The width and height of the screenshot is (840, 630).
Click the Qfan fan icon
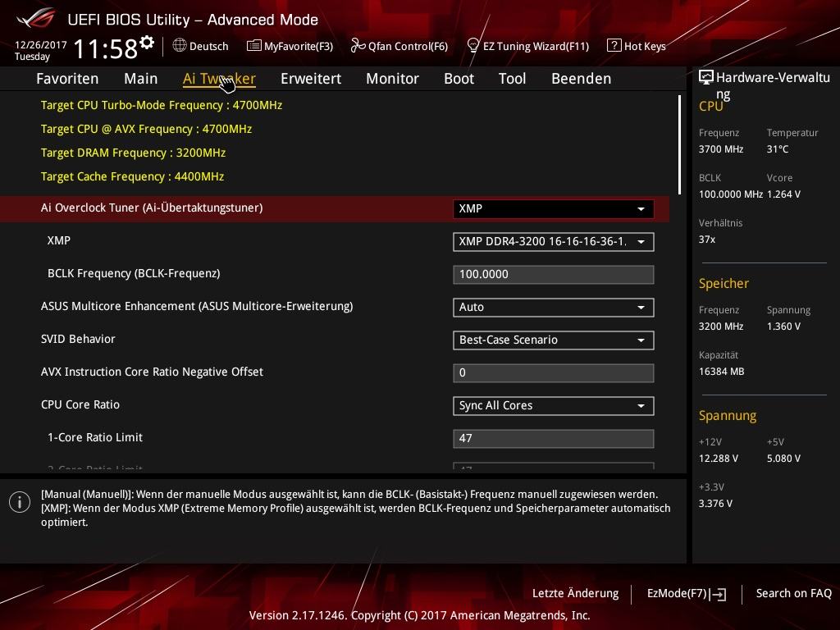click(358, 46)
